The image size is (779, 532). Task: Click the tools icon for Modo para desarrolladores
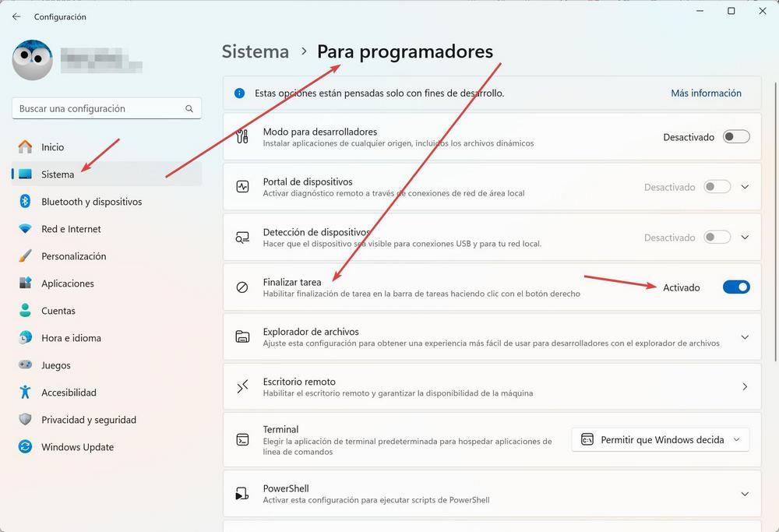tap(242, 136)
